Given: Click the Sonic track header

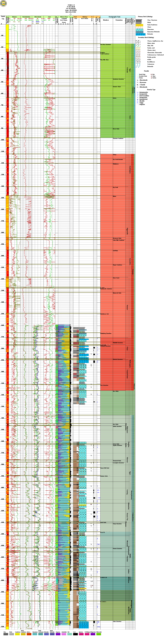Looking at the screenshot, I should click(49, 17).
